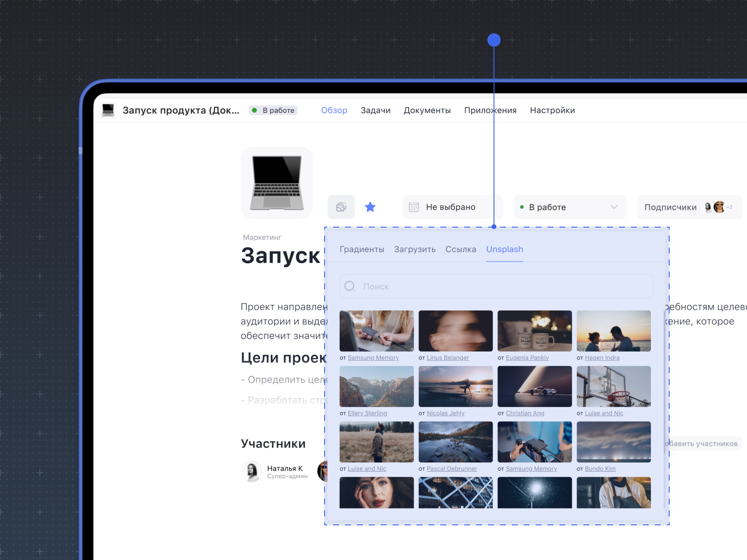This screenshot has width=747, height=560.
Task: Click the search magnifier icon
Action: click(x=350, y=286)
